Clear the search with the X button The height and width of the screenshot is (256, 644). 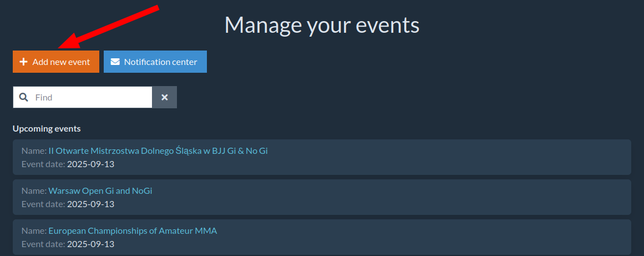165,97
